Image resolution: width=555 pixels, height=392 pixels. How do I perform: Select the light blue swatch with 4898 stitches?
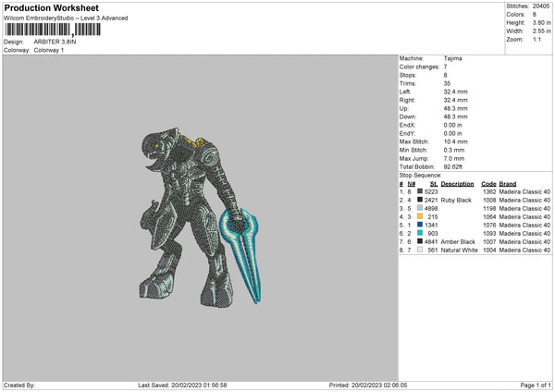(x=420, y=208)
